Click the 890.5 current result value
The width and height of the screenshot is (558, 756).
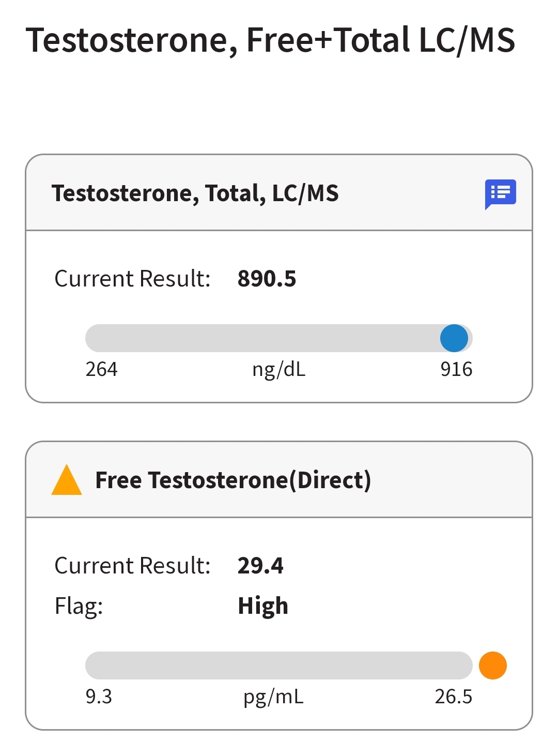tap(267, 279)
